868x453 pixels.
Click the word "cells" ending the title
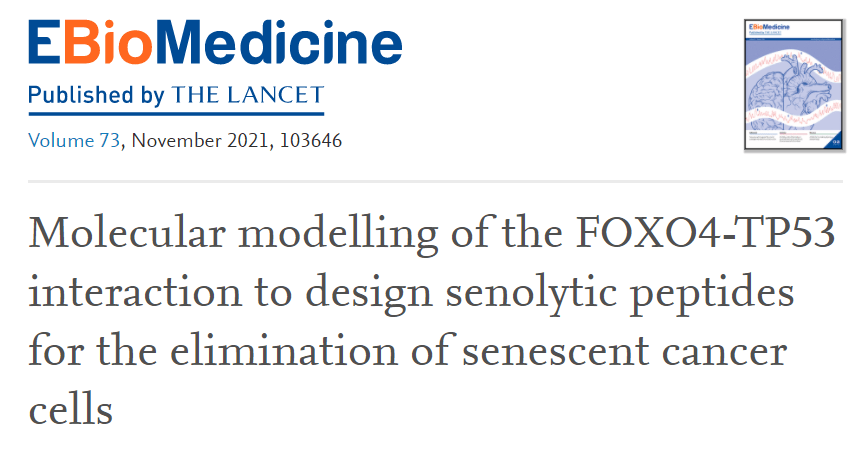(x=70, y=410)
